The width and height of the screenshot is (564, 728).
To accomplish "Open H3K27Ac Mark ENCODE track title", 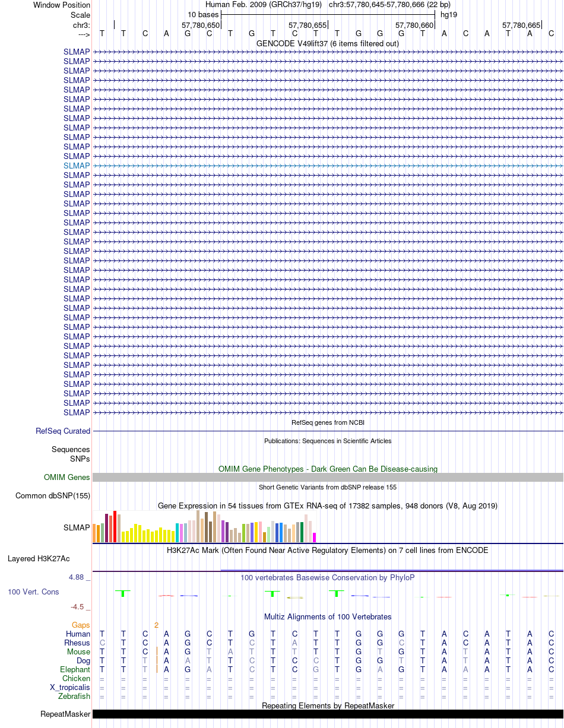I will (328, 550).
